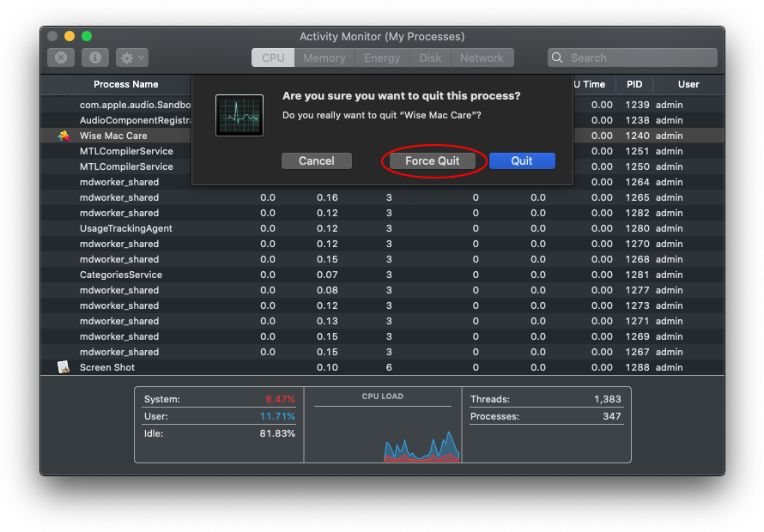Screen dimensions: 764x532
Task: Click the stop process toolbar icon
Action: click(61, 58)
